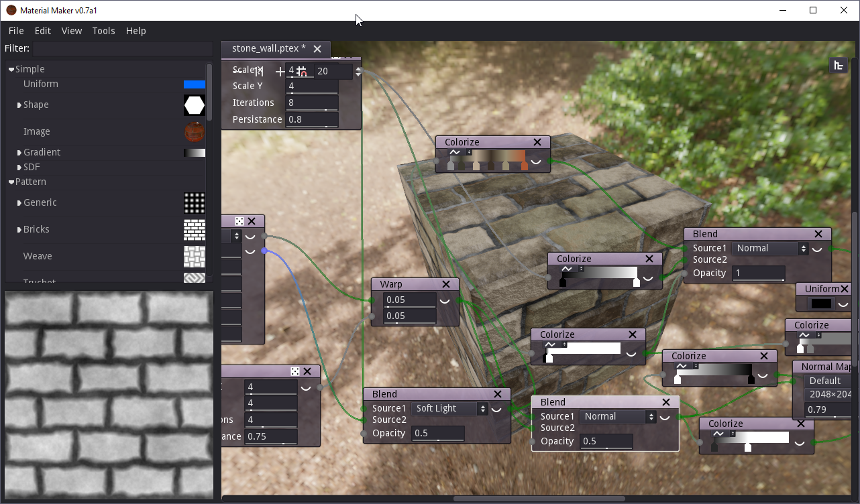Screen dimensions: 860x504
Task: Close the stone_wall.ptex tab
Action: tap(317, 48)
